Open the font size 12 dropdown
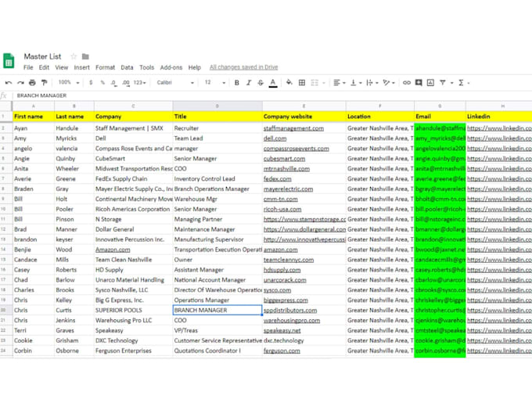 pyautogui.click(x=215, y=82)
